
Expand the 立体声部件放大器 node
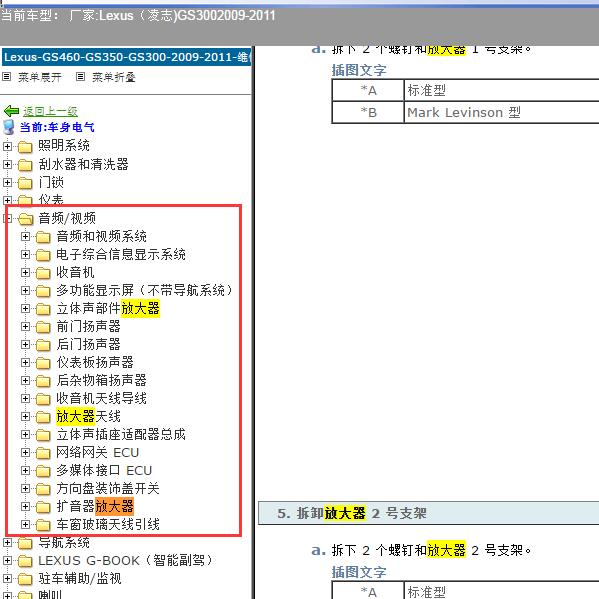[x=25, y=308]
